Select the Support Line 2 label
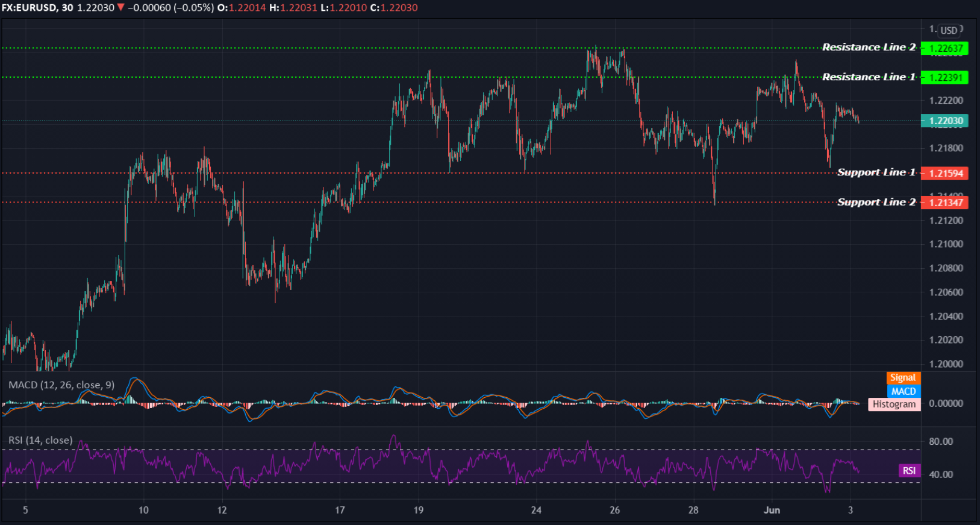 [876, 202]
